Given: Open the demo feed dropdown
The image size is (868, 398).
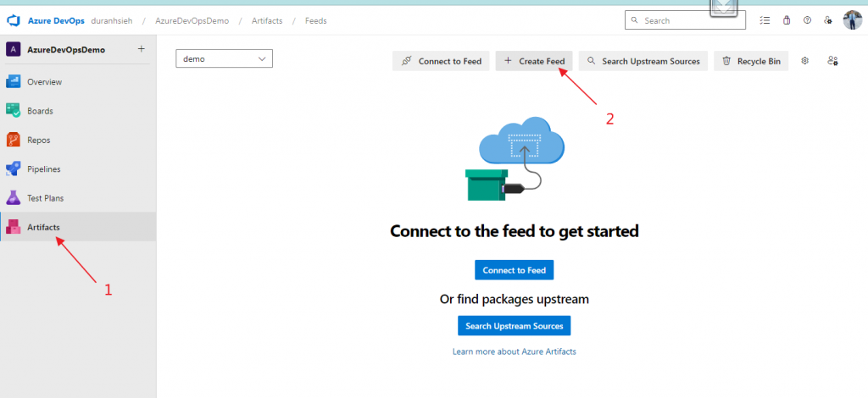Looking at the screenshot, I should pos(224,58).
